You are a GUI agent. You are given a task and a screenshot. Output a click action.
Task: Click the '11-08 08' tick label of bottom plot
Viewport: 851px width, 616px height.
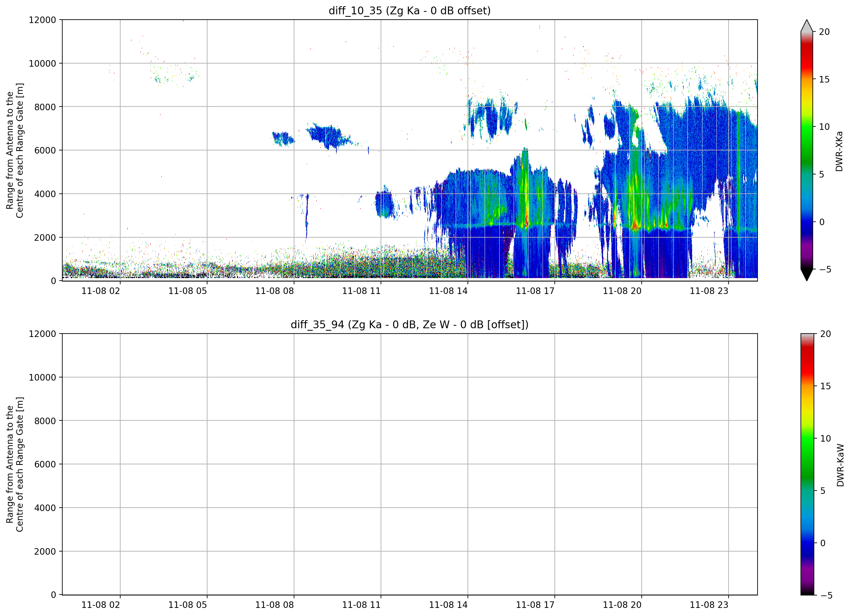pyautogui.click(x=274, y=605)
